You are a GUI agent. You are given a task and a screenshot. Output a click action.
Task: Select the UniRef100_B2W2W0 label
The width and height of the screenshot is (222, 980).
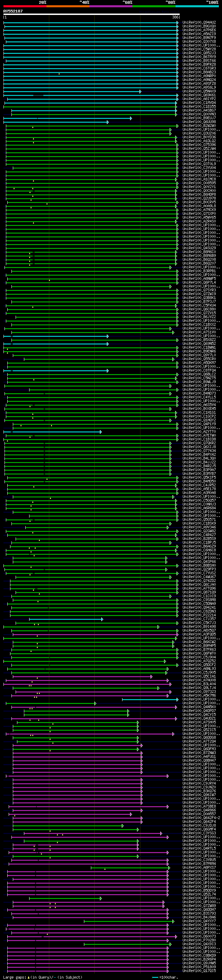pos(199,125)
